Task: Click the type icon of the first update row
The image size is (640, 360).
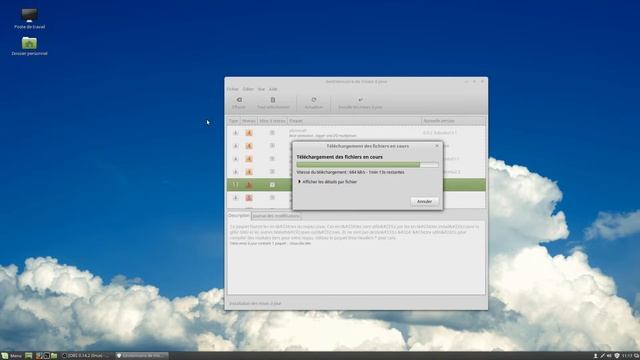Action: click(x=235, y=133)
